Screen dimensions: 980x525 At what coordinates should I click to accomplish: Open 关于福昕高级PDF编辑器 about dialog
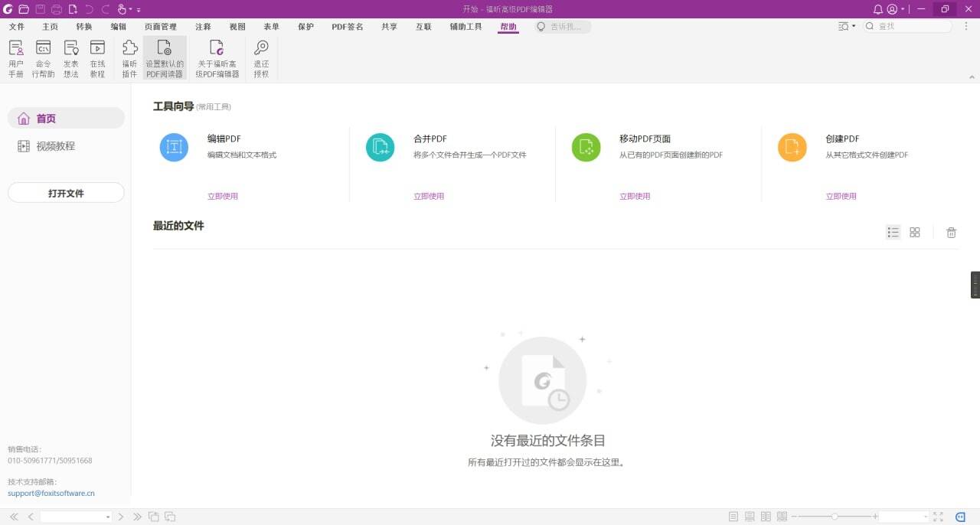(x=217, y=59)
